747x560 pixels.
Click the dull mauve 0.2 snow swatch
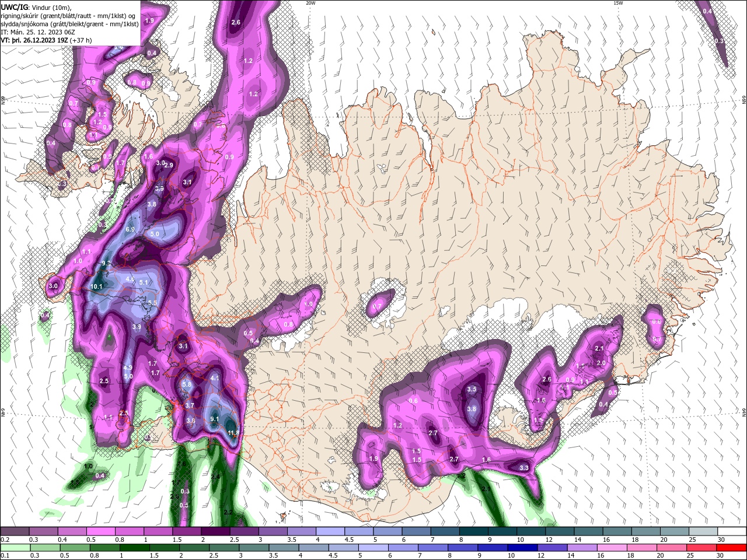pyautogui.click(x=15, y=531)
